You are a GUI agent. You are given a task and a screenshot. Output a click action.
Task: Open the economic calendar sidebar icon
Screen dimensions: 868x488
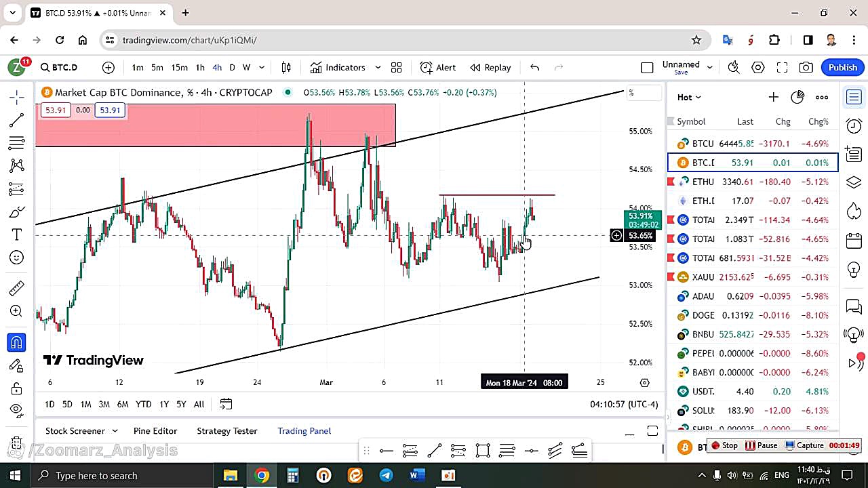click(854, 241)
